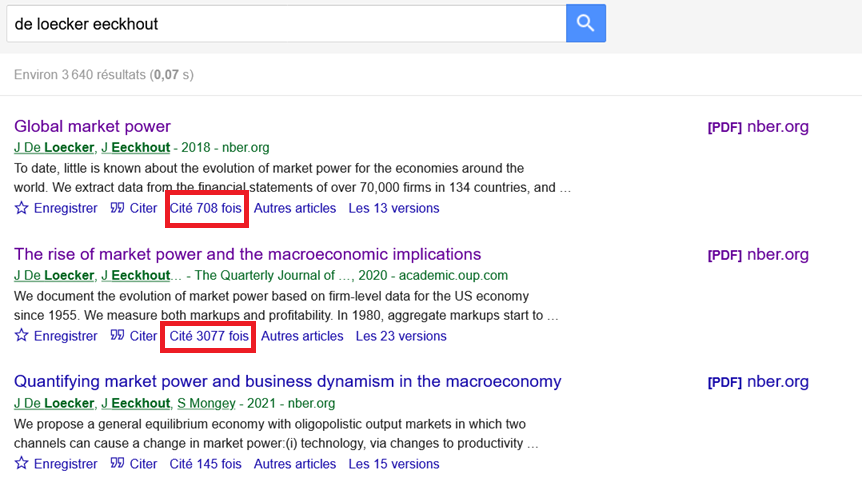Screen dimensions: 862x490
Task: Open The rise of market power title
Action: pos(247,254)
